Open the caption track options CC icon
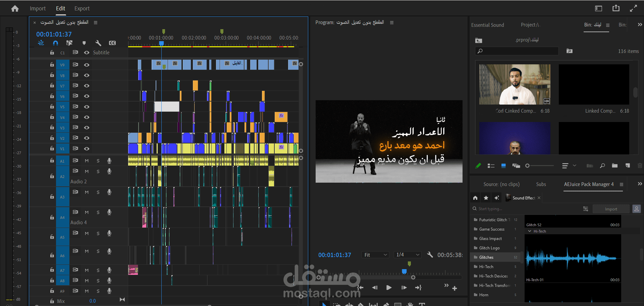 pyautogui.click(x=112, y=43)
